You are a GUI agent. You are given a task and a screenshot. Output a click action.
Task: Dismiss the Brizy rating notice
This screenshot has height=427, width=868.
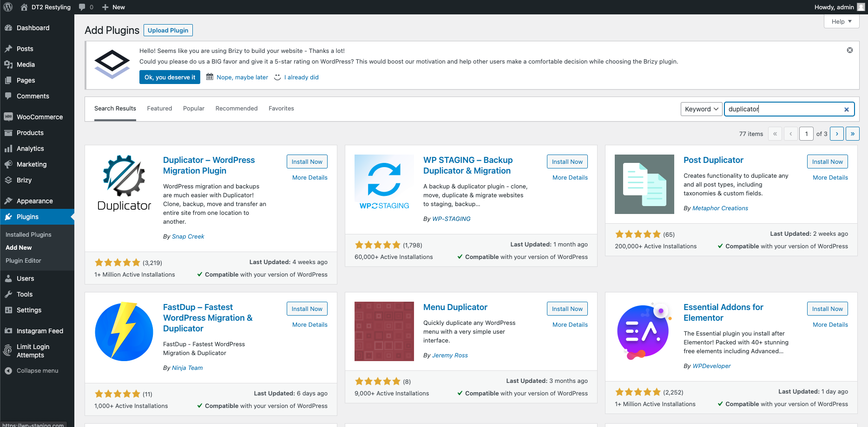(849, 50)
